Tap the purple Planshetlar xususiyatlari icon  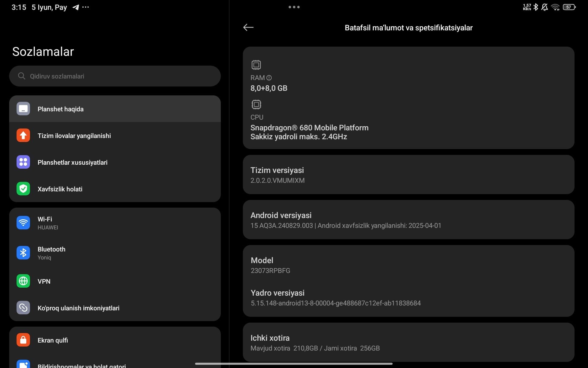coord(23,162)
